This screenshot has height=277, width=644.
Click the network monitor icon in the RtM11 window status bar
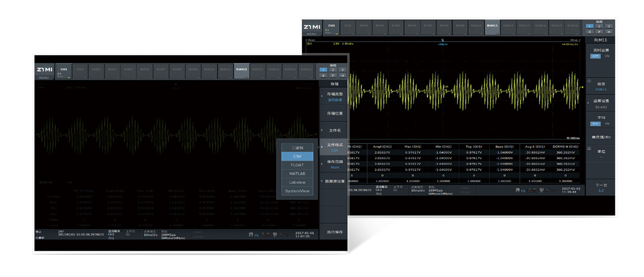[541, 190]
